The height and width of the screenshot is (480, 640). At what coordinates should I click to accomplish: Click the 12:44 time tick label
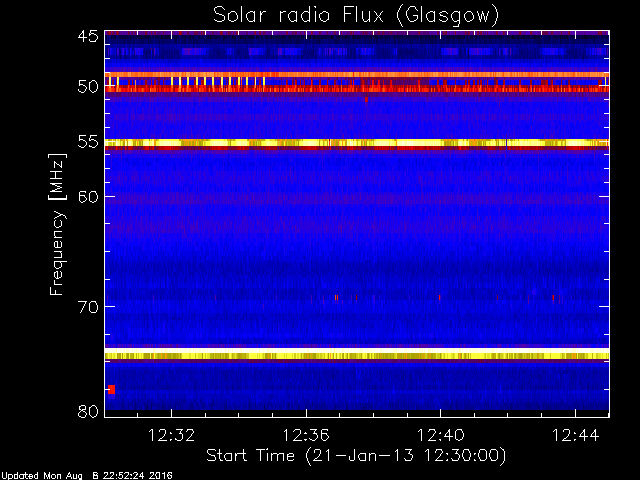576,435
